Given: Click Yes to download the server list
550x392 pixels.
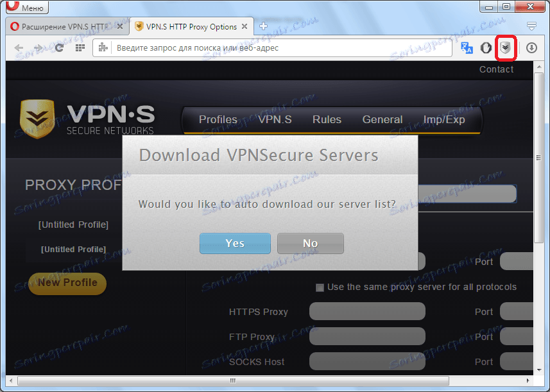Looking at the screenshot, I should pos(235,243).
